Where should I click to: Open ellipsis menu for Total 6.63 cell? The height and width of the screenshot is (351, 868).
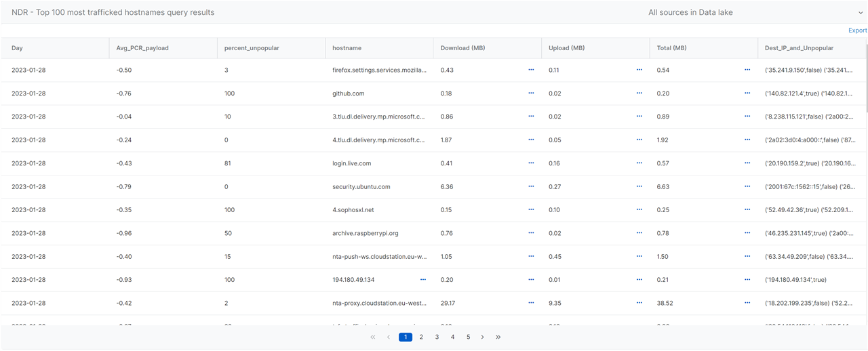coord(747,186)
